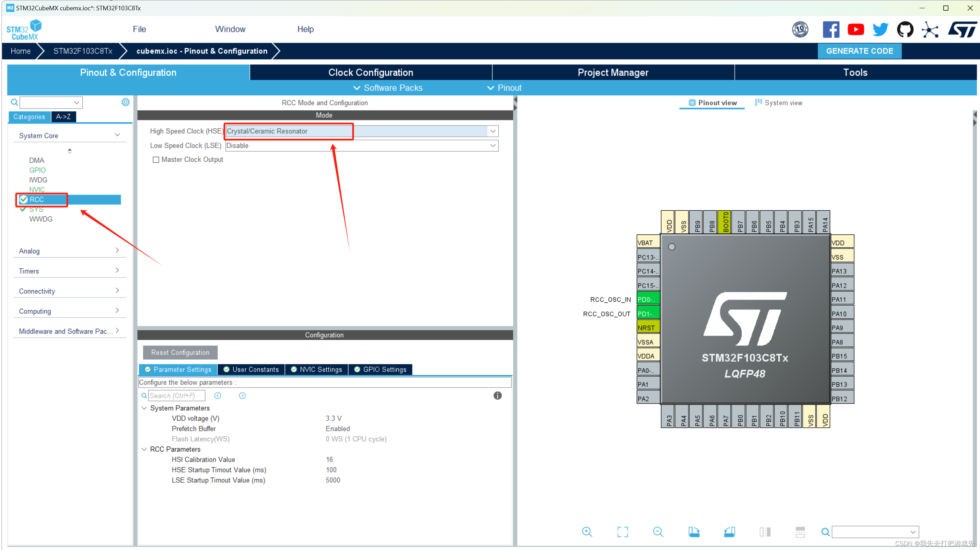
Task: Click the parameter Search (Ctrl+F) field
Action: (x=176, y=395)
